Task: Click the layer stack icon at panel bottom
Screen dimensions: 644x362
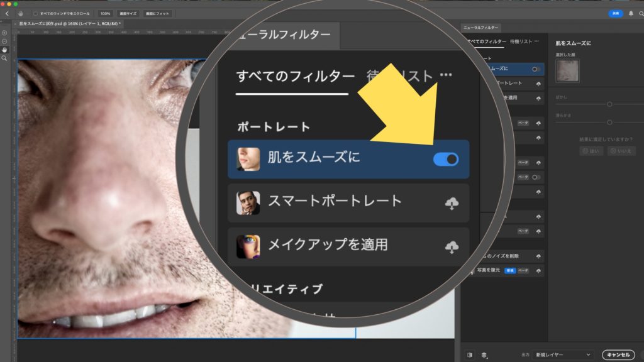Action: coord(484,355)
